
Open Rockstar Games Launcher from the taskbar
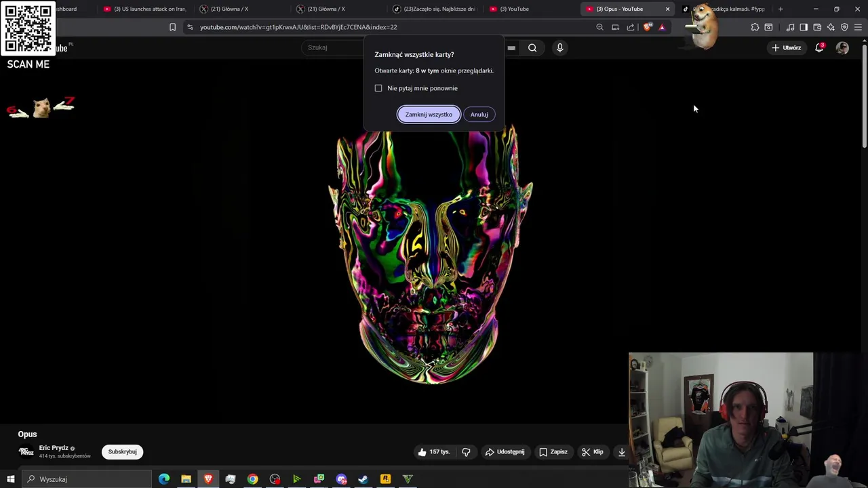click(x=385, y=479)
